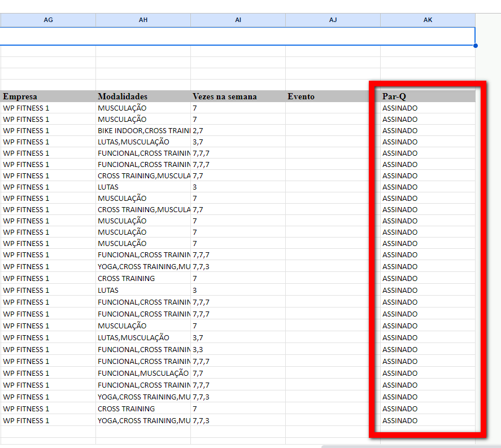
Task: Click column header AI
Action: point(238,20)
